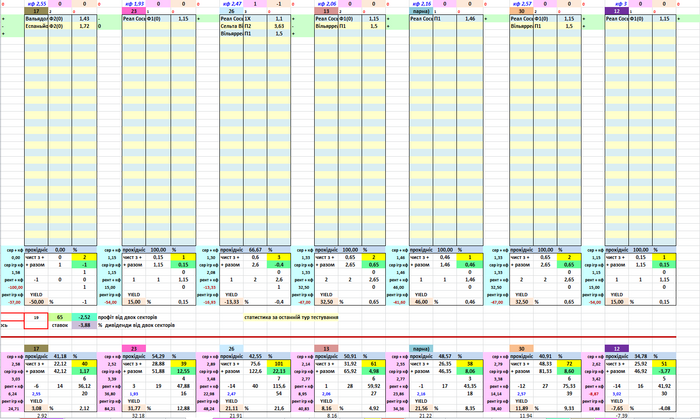700x419 pixels.
Task: Select the '3,63' coefficient cell
Action: pyautogui.click(x=279, y=26)
